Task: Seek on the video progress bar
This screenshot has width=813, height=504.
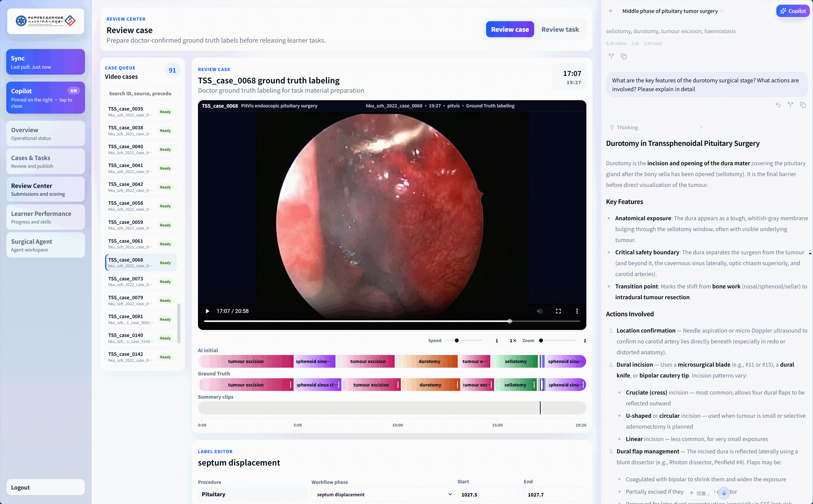Action: pos(392,321)
